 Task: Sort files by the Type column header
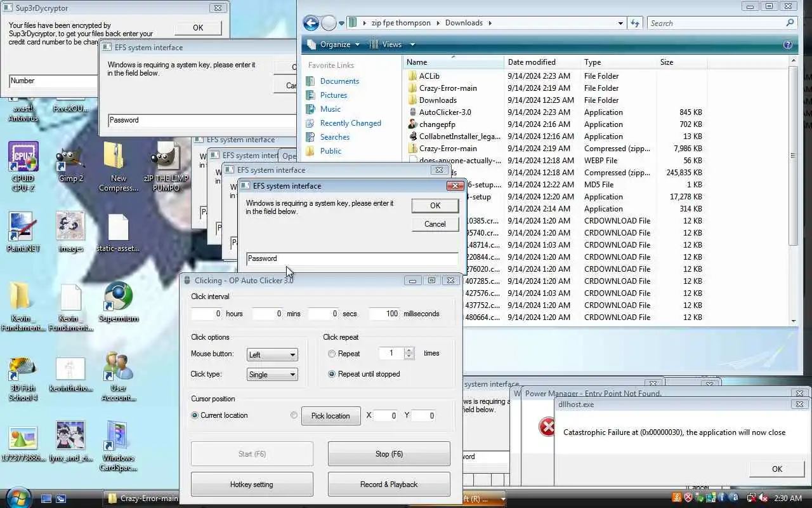[x=619, y=62]
